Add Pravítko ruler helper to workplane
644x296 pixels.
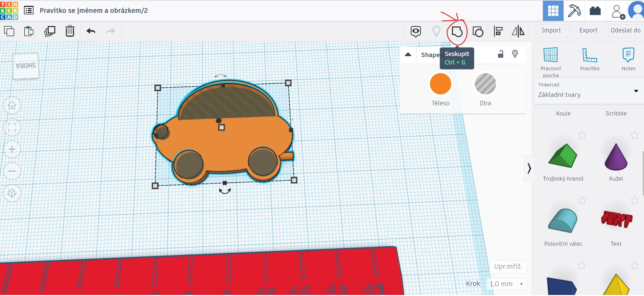click(x=590, y=59)
